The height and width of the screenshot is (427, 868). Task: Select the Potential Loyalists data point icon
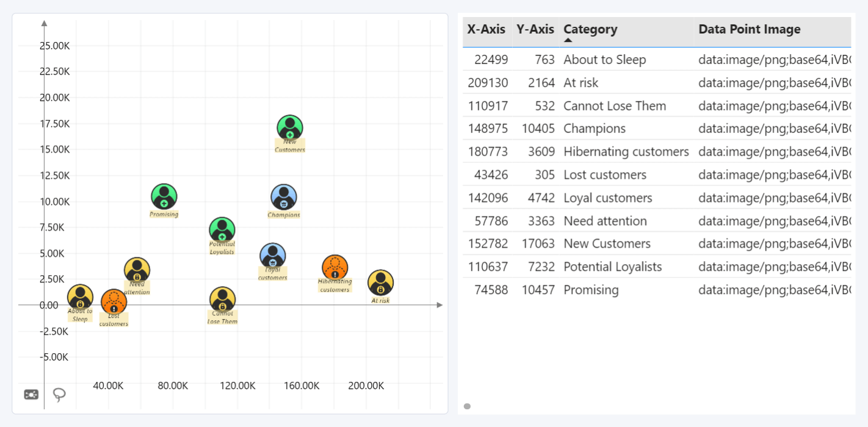click(222, 229)
